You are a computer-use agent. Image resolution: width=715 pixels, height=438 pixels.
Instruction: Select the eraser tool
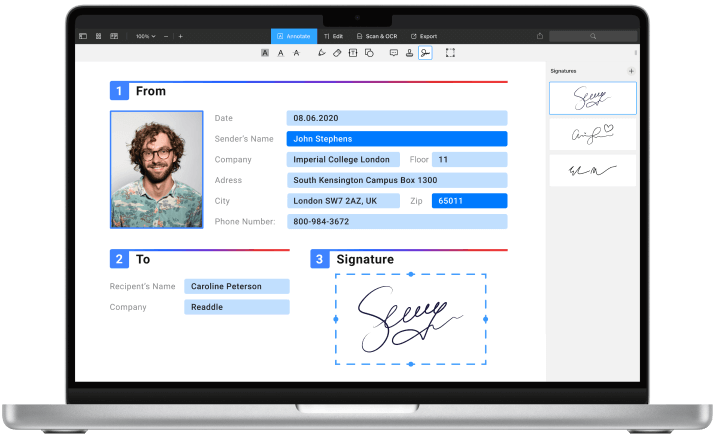pyautogui.click(x=337, y=52)
